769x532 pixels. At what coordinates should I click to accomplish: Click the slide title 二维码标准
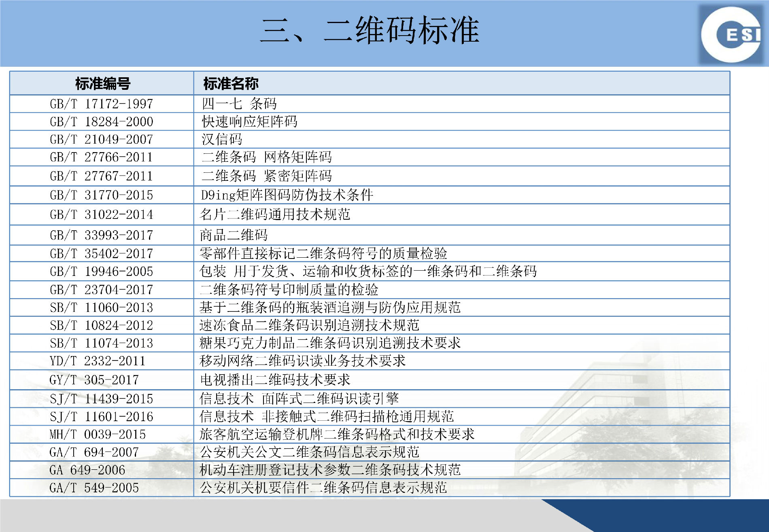(x=370, y=31)
